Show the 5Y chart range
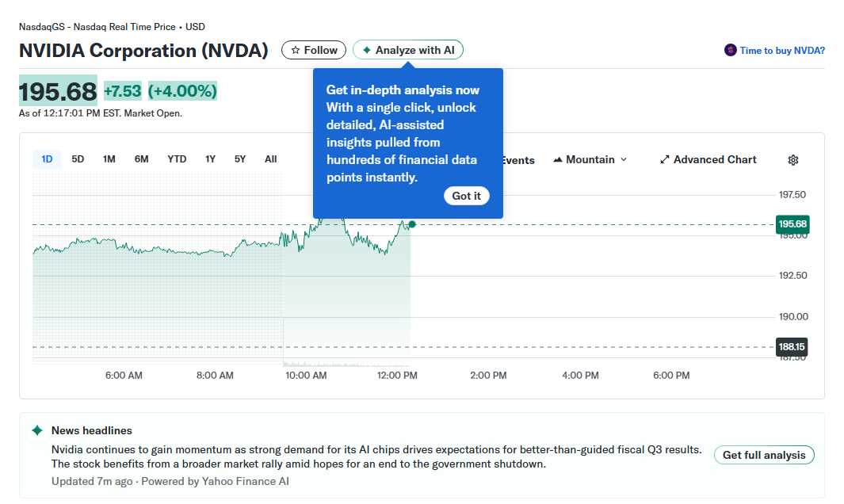The image size is (844, 504). tap(240, 159)
